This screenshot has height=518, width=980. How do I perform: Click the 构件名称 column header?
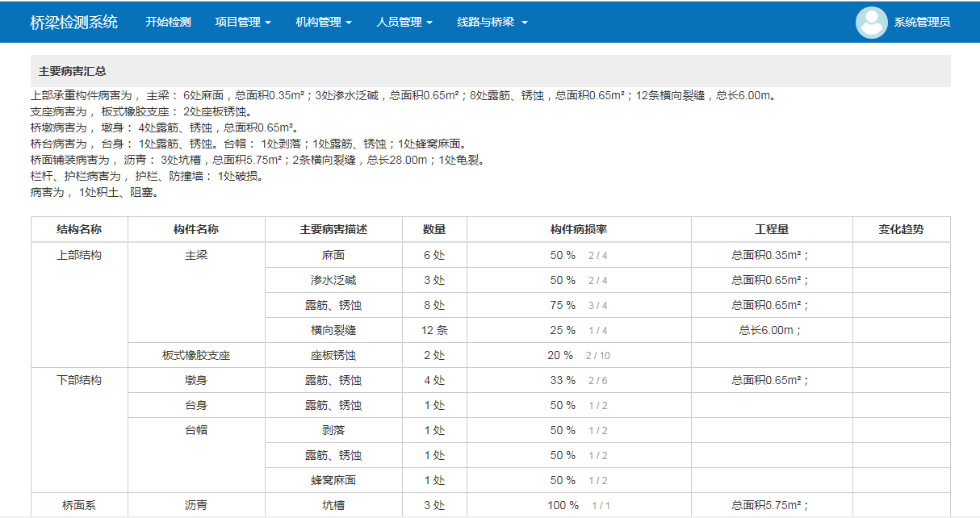(196, 229)
